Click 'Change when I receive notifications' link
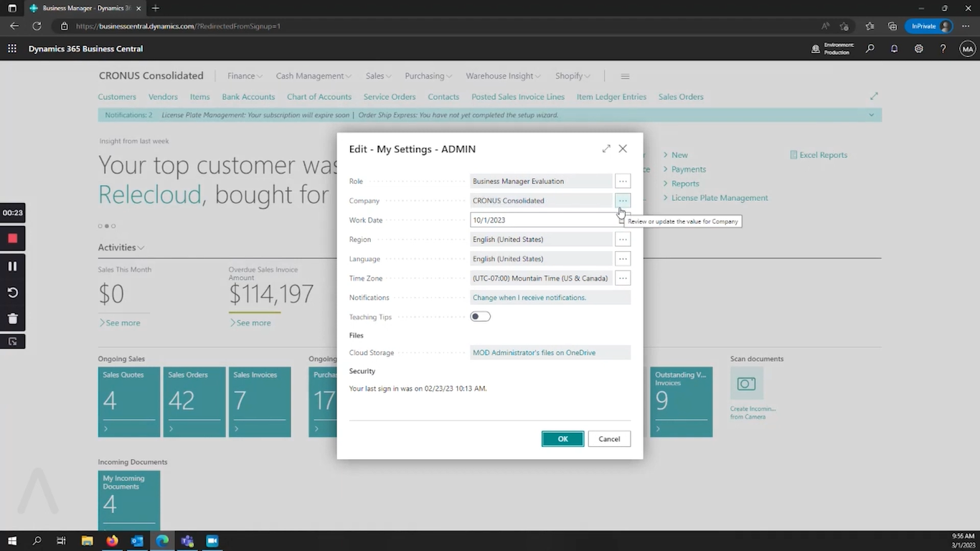Screen dimensions: 980x551 pyautogui.click(x=529, y=298)
